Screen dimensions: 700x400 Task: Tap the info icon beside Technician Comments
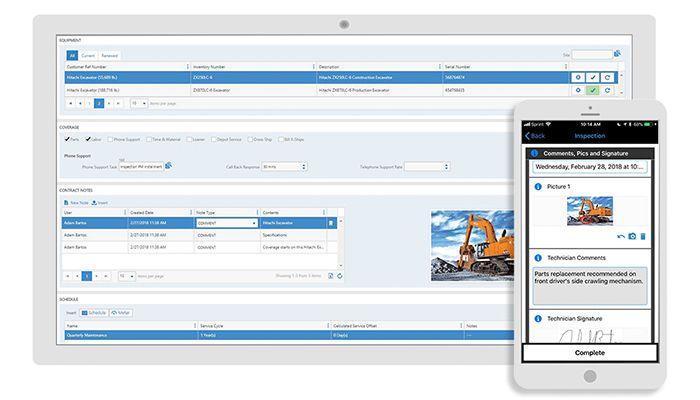pos(538,258)
